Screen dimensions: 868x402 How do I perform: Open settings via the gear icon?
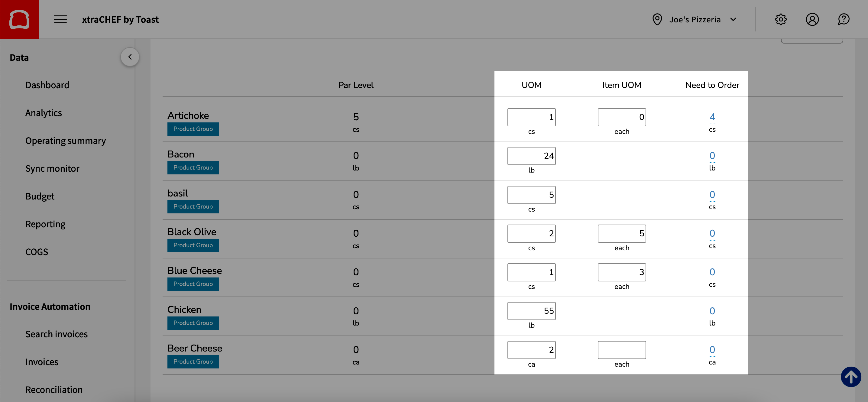pos(781,19)
